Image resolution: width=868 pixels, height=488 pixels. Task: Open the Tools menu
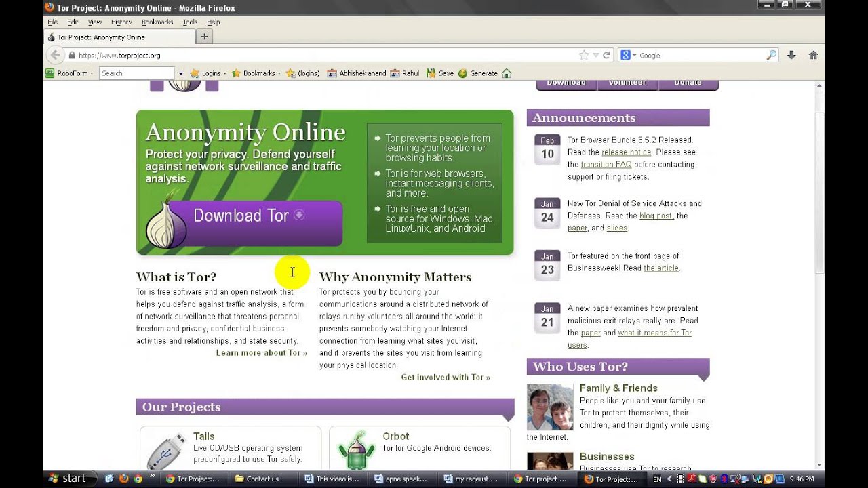point(190,22)
